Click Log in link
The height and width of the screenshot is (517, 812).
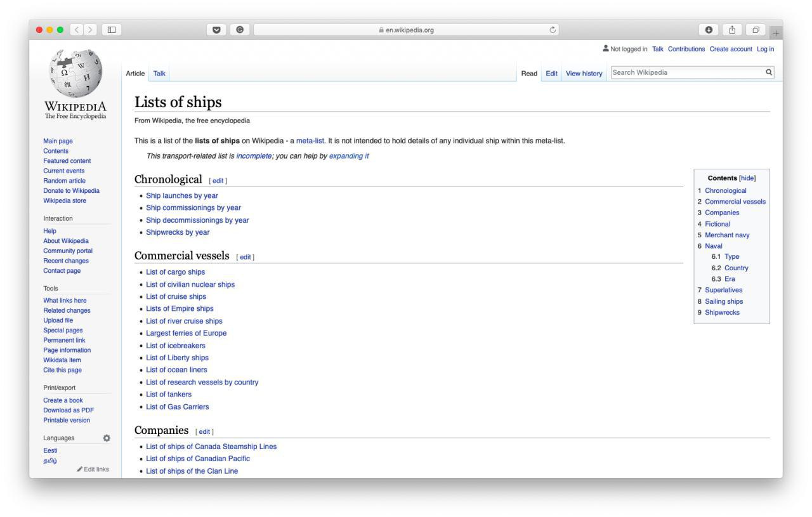[766, 49]
